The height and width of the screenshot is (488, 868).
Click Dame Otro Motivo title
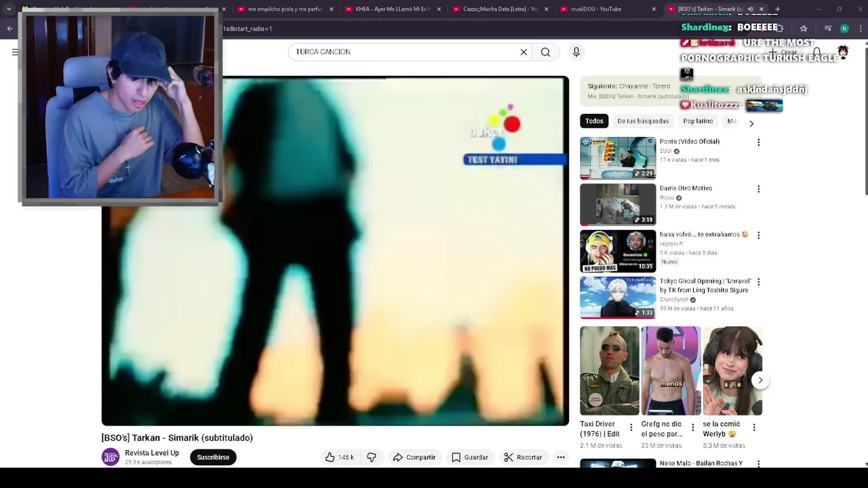point(686,188)
